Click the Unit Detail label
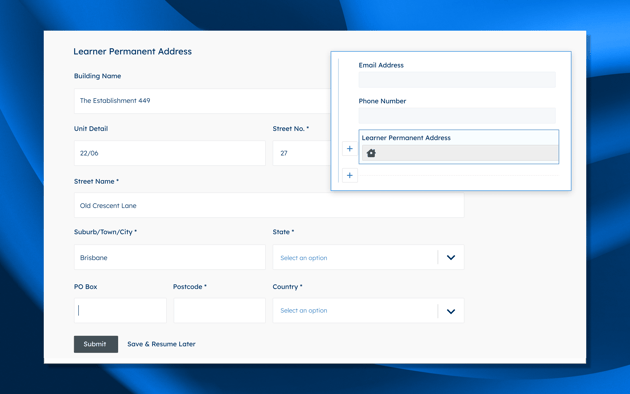 tap(91, 129)
